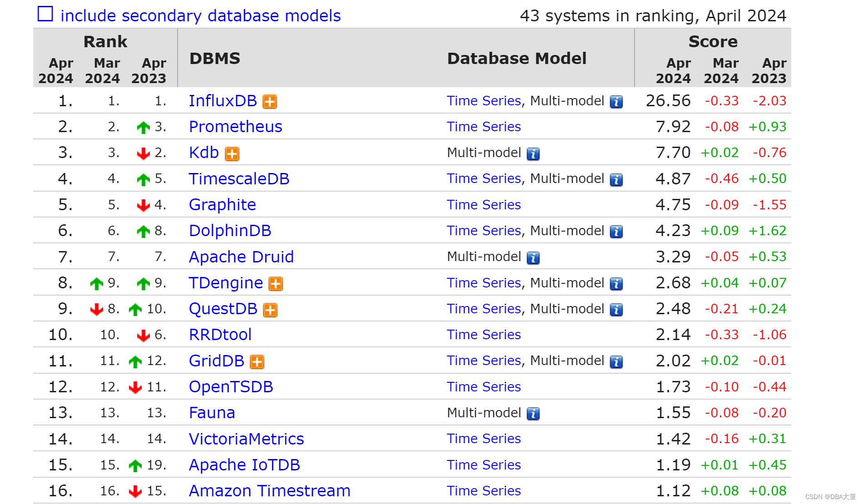
Task: Click the Apache Druid score 3.29
Action: (x=673, y=257)
